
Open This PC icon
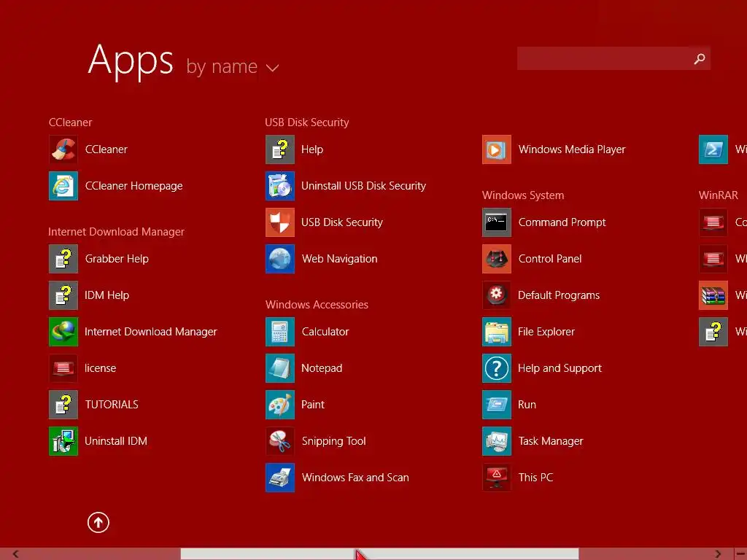[497, 478]
